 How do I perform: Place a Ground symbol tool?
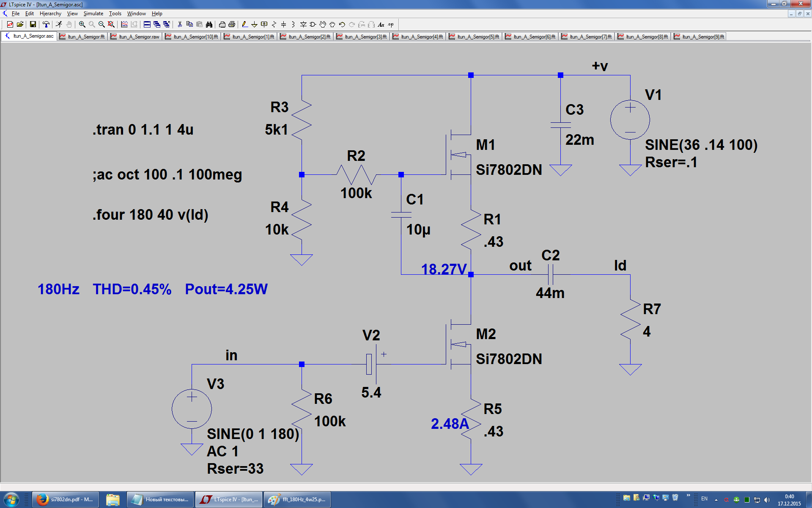254,25
